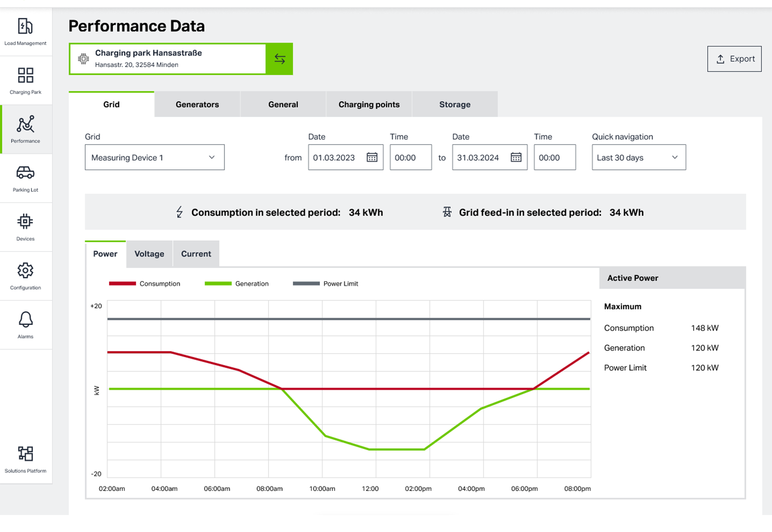Open the Storage tab

pyautogui.click(x=455, y=104)
